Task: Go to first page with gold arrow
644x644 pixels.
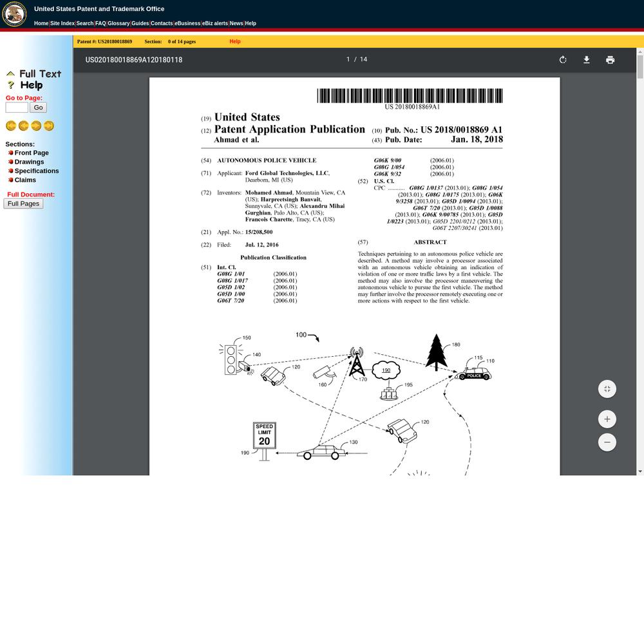Action: 11,126
